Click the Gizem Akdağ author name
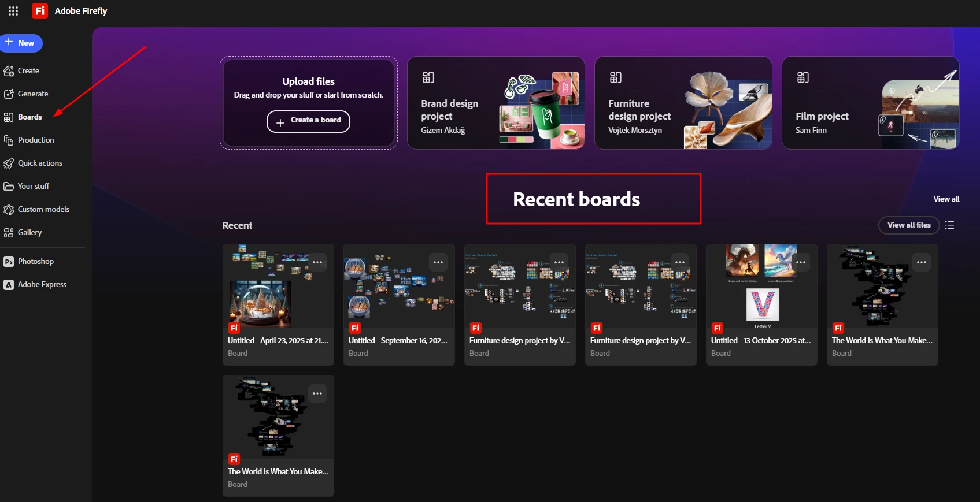The image size is (980, 502). pyautogui.click(x=443, y=131)
